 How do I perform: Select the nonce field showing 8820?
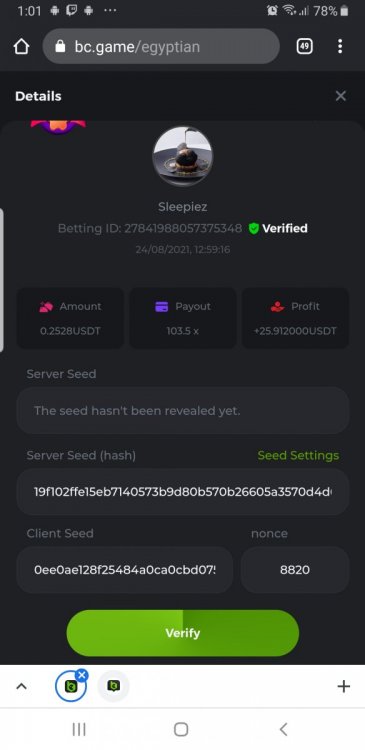click(x=295, y=570)
